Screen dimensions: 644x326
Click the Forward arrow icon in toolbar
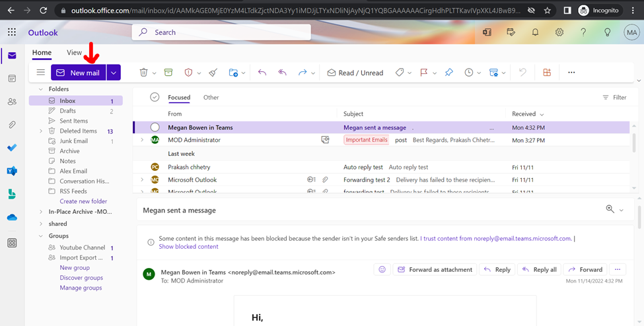point(303,73)
